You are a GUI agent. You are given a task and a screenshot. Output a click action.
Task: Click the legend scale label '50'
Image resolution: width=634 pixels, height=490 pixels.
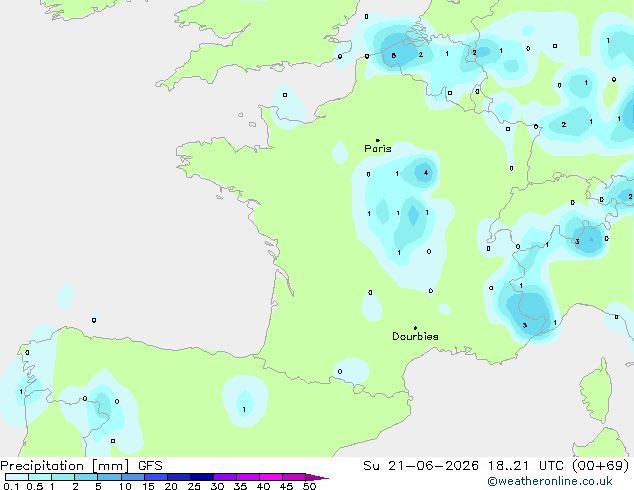[309, 486]
